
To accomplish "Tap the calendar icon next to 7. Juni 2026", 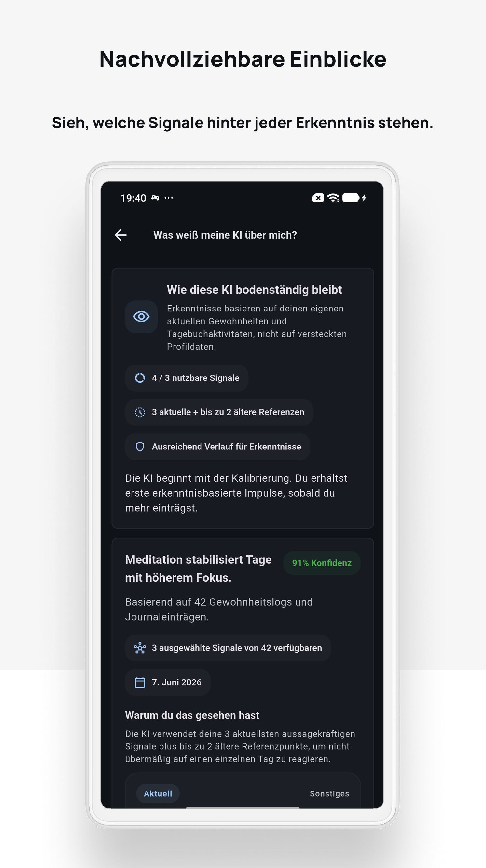I will [x=140, y=682].
